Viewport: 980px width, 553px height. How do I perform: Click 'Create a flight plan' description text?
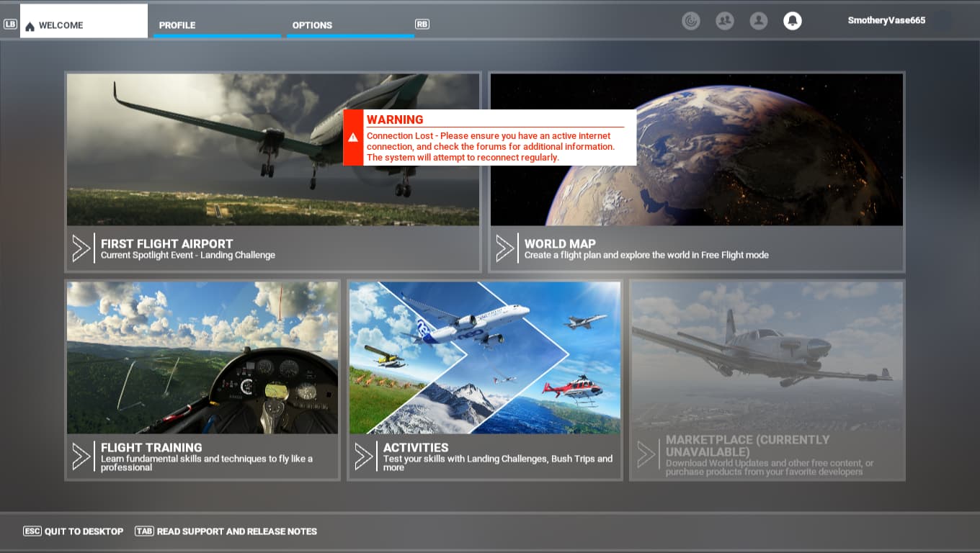tap(646, 255)
